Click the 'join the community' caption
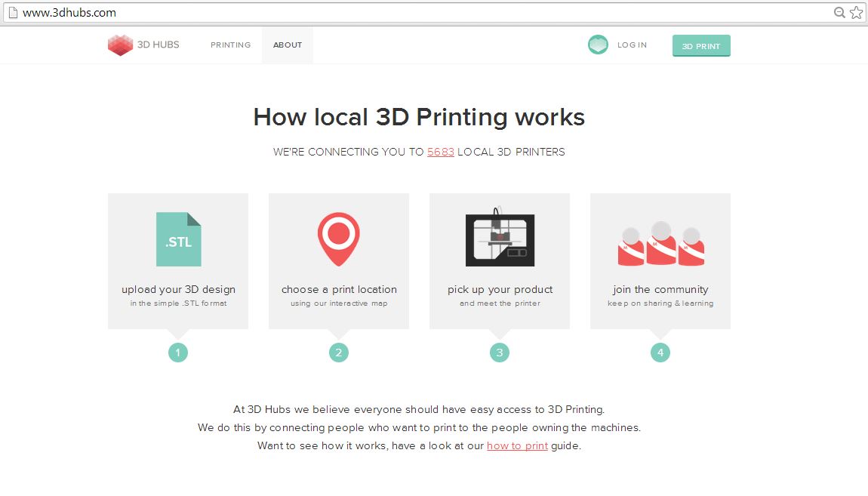The image size is (868, 496). click(x=660, y=289)
